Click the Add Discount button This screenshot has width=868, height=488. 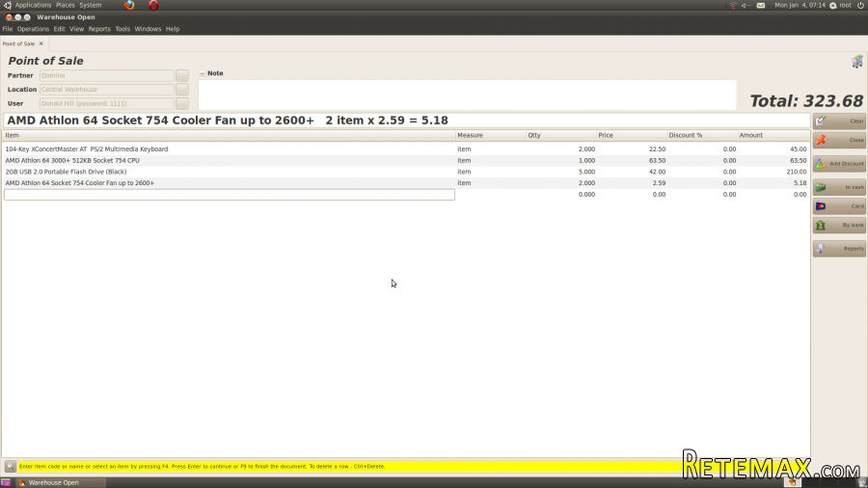pyautogui.click(x=839, y=164)
